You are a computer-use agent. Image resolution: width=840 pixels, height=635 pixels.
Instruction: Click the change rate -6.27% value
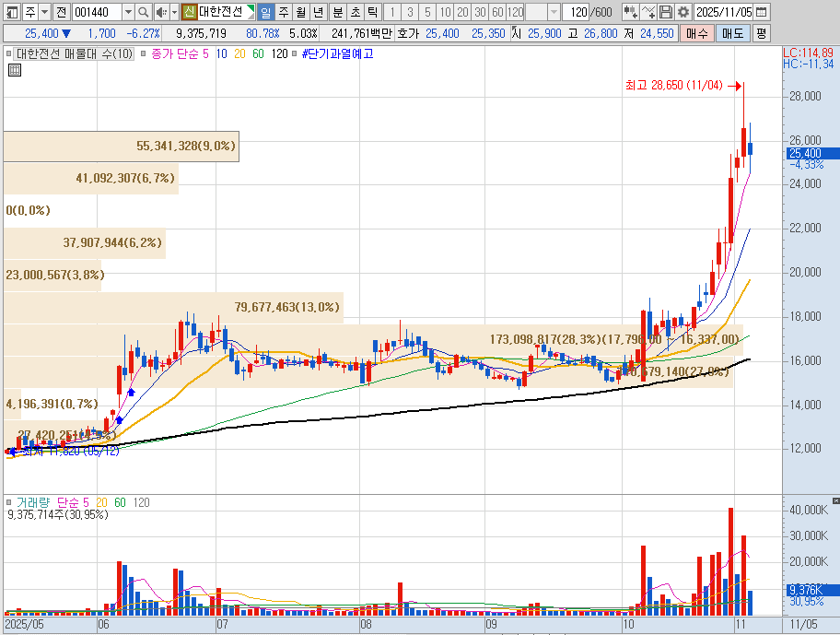click(x=143, y=34)
